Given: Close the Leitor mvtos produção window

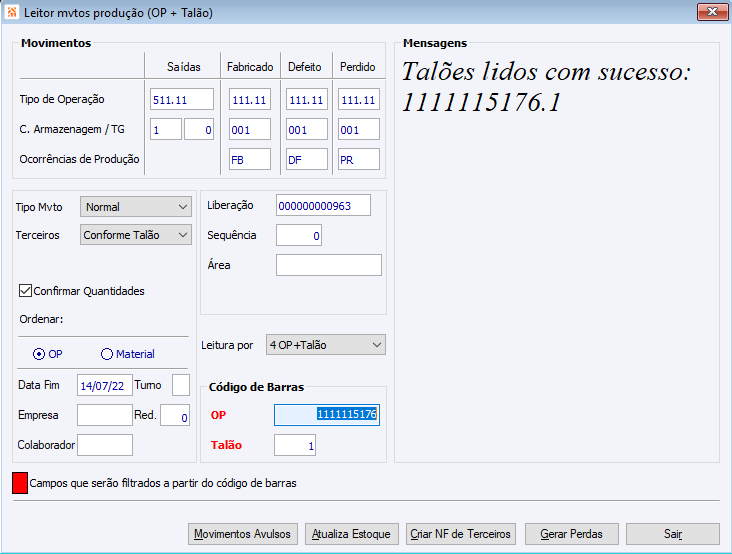Looking at the screenshot, I should coord(712,12).
